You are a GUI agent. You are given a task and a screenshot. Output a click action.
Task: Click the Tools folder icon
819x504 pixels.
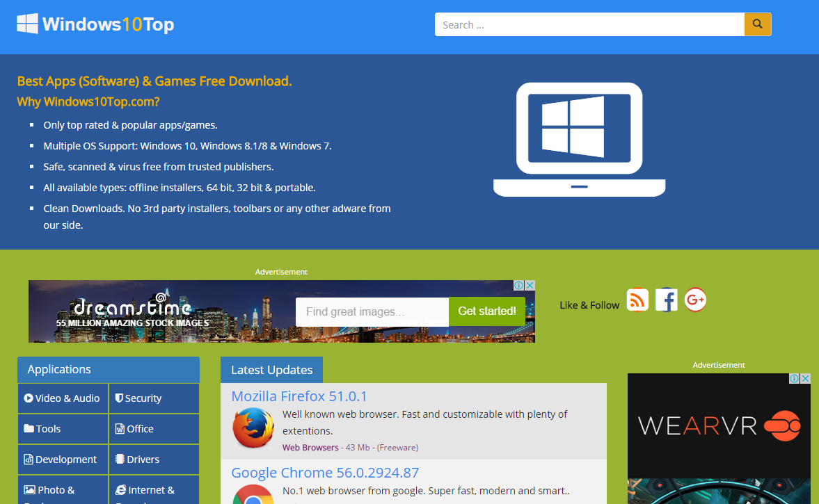click(x=29, y=428)
